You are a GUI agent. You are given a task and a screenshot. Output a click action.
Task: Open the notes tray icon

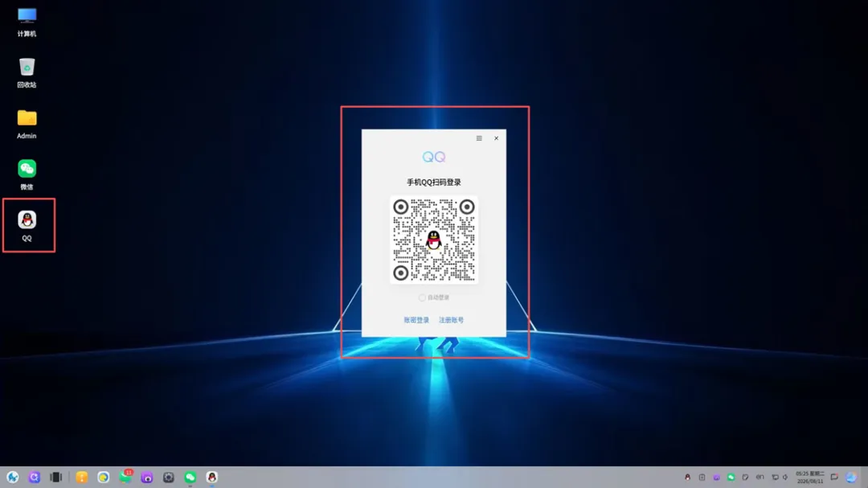click(745, 477)
